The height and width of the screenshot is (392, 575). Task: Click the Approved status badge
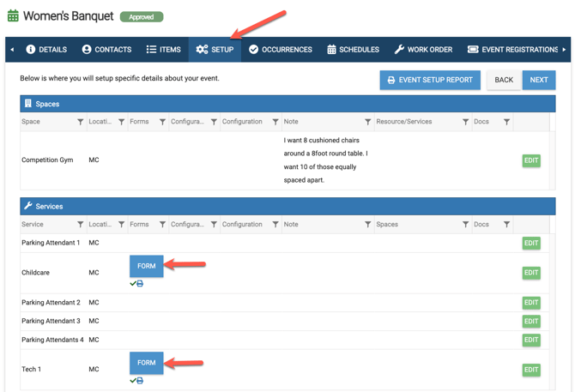click(x=142, y=16)
